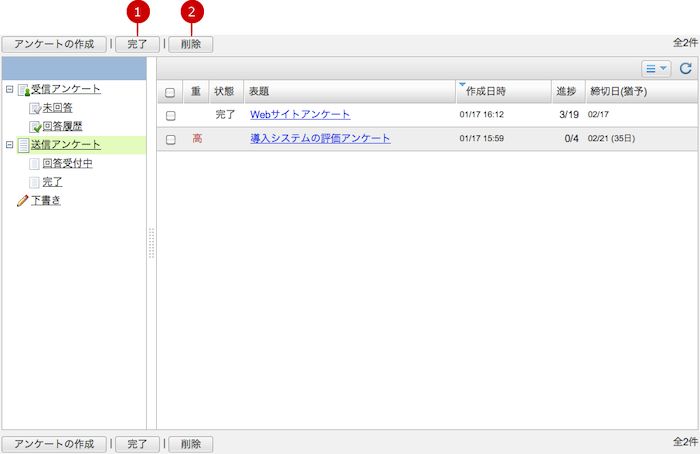Screen dimensions: 700x454
Task: Select 下書き in the tree
Action: pyautogui.click(x=46, y=200)
